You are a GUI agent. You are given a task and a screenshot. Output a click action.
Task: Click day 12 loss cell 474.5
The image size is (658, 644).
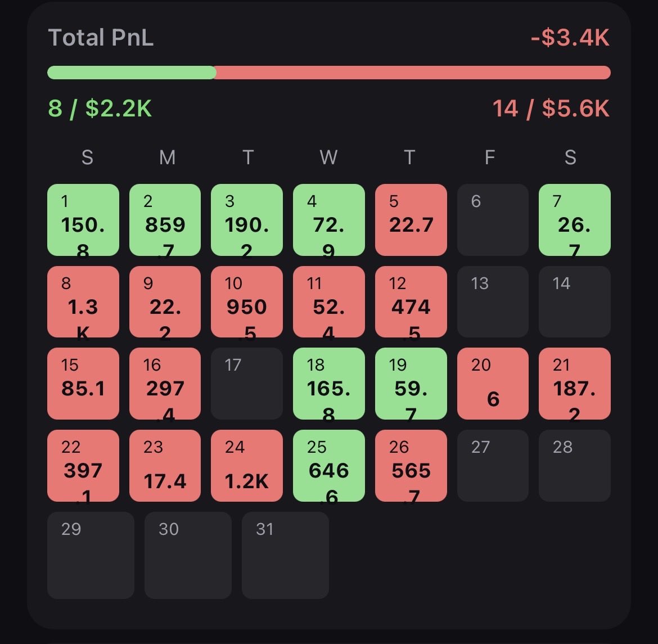(411, 302)
